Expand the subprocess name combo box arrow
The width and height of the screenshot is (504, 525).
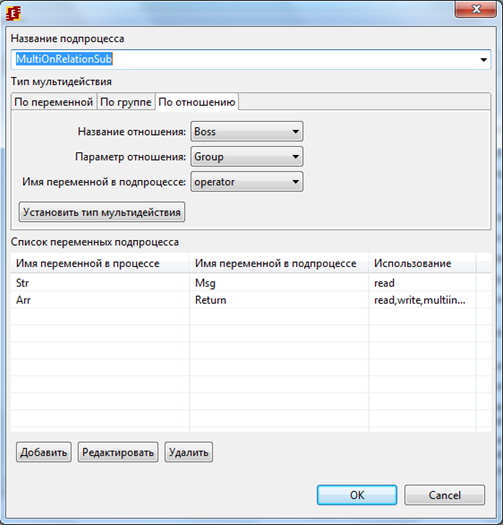483,60
